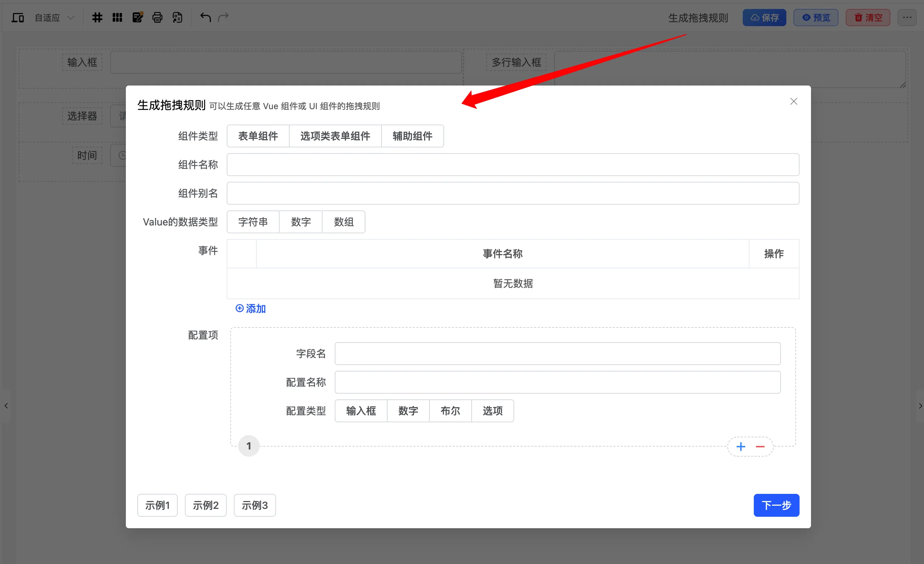
Task: Select the print icon
Action: click(157, 17)
